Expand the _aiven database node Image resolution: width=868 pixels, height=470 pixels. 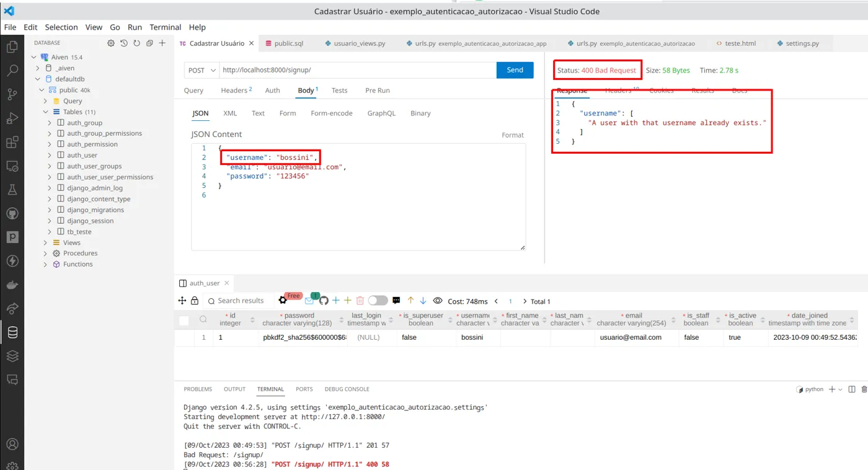[38, 68]
